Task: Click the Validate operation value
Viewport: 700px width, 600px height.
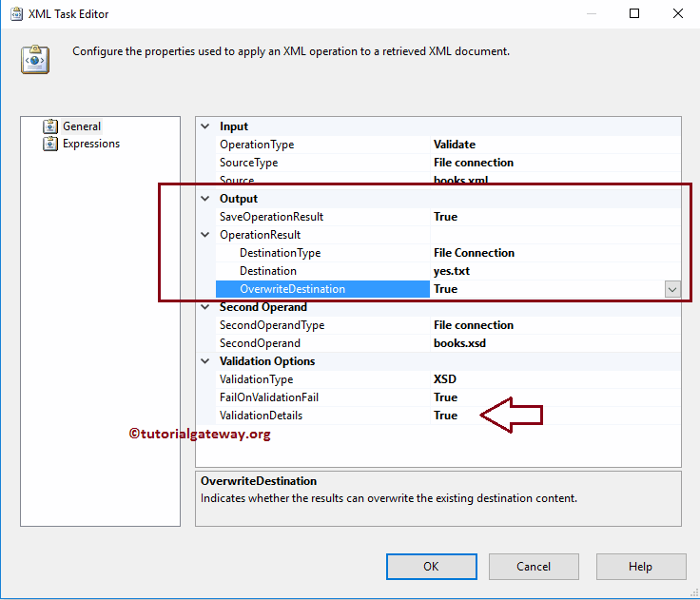Action: [x=455, y=145]
